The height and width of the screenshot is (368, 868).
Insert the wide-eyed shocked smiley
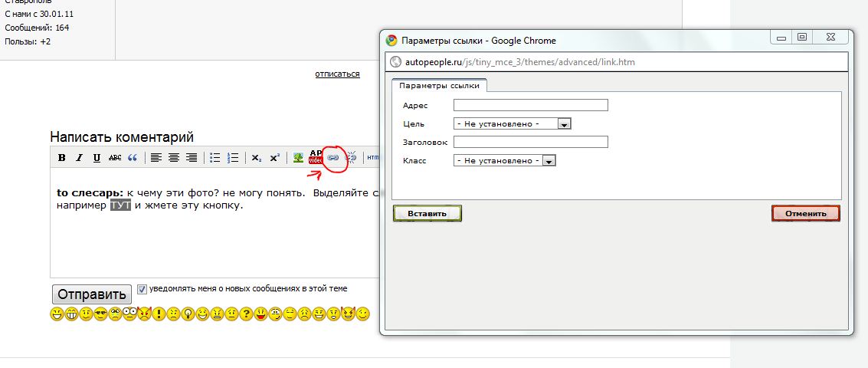pos(129,315)
